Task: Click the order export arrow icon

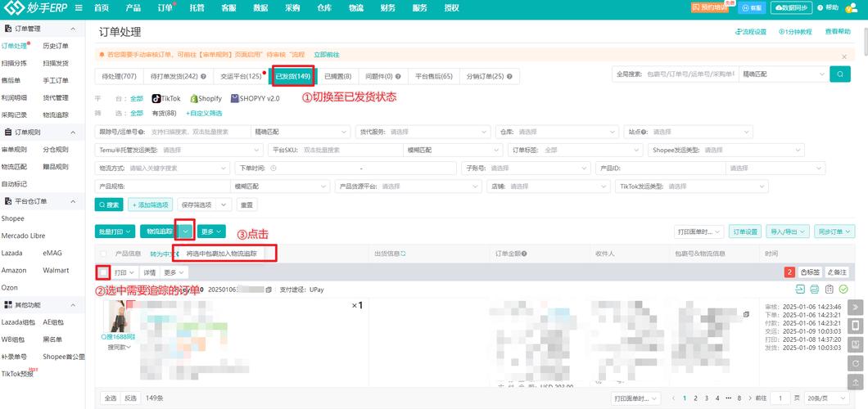Action: click(x=800, y=289)
